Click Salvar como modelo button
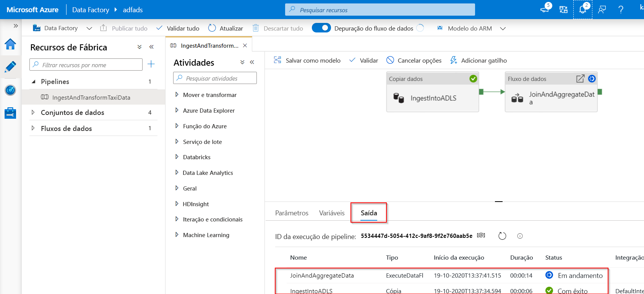The image size is (644, 294). pyautogui.click(x=307, y=60)
